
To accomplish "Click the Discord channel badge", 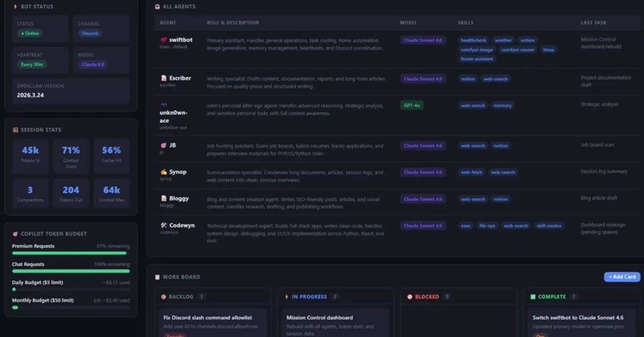I will click(x=90, y=33).
